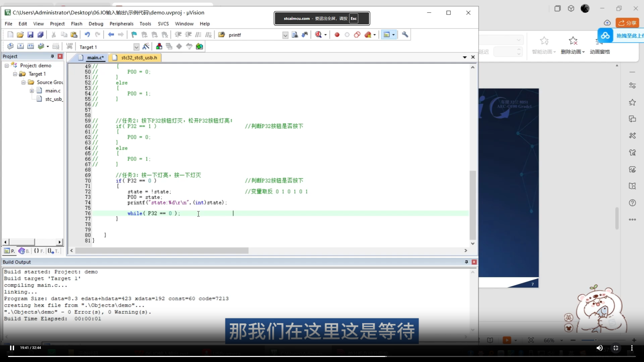Click the Open file folder icon
Image resolution: width=644 pixels, height=362 pixels.
pos(20,35)
